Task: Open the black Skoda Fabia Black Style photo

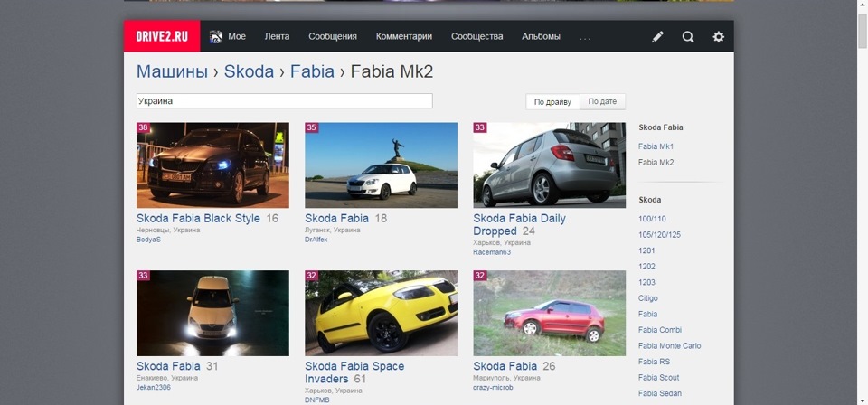Action: (212, 165)
